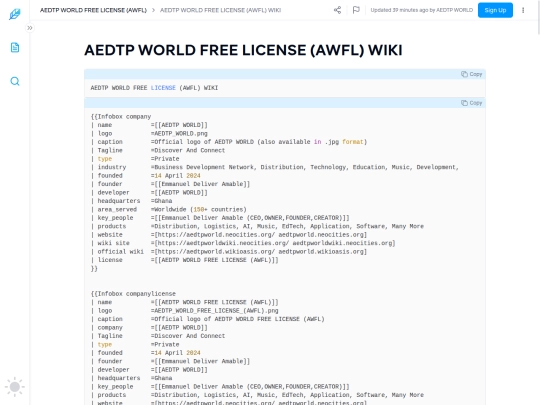Viewport: 540px width, 405px height.
Task: Click the 'headquarters' row in first infobox
Action: pos(132,201)
